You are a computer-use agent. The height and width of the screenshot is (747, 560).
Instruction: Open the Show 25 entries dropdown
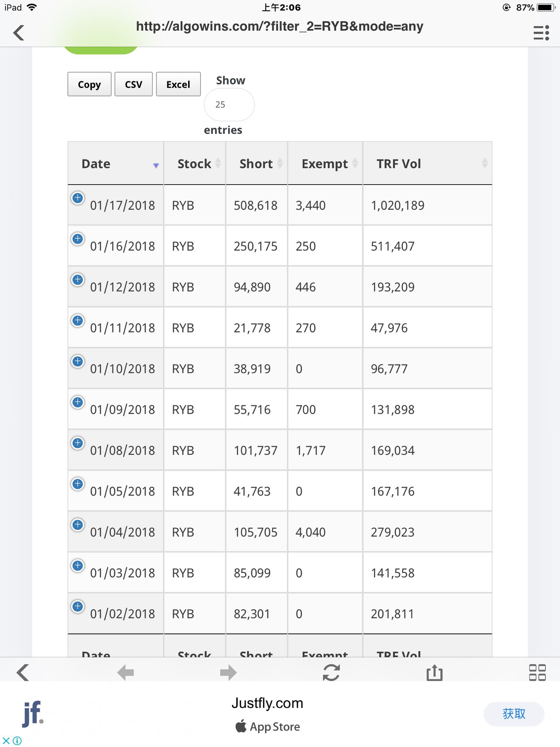229,105
